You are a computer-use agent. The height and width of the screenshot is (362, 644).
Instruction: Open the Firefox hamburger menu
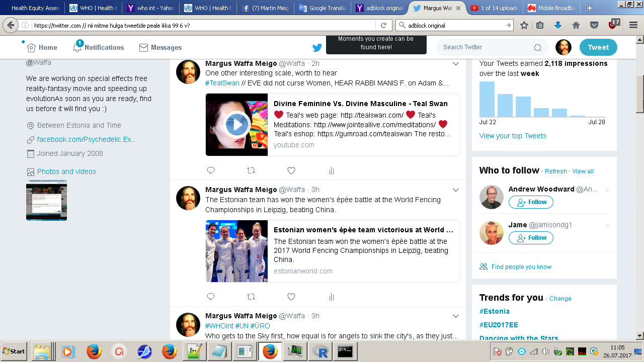click(x=633, y=25)
